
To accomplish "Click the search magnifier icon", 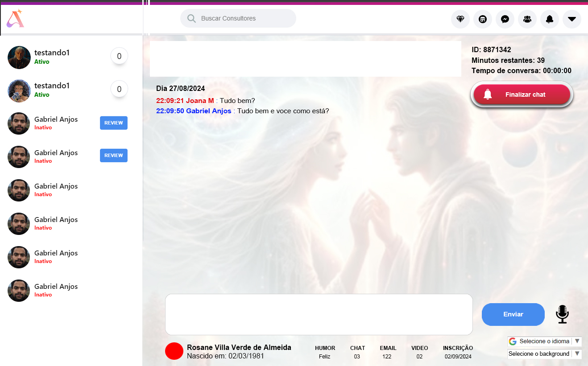I will [x=192, y=19].
